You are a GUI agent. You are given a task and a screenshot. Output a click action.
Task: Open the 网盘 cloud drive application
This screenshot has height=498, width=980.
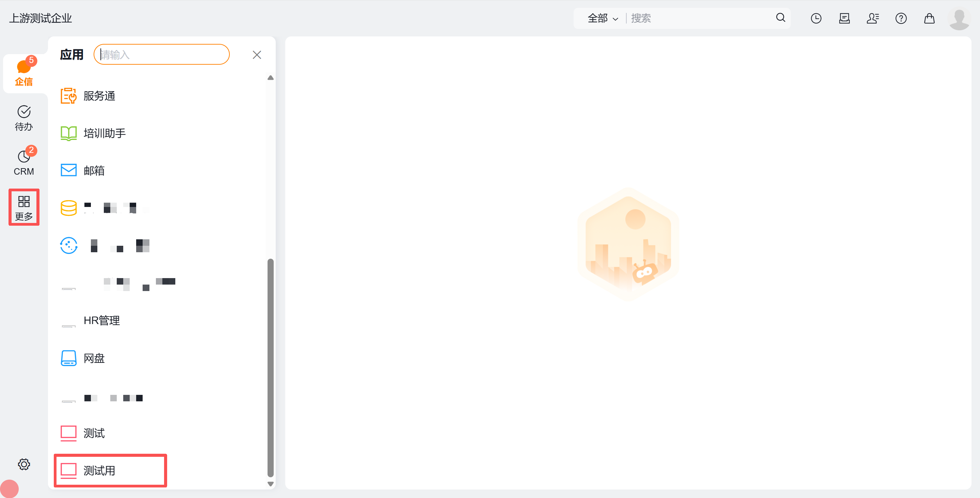(94, 358)
